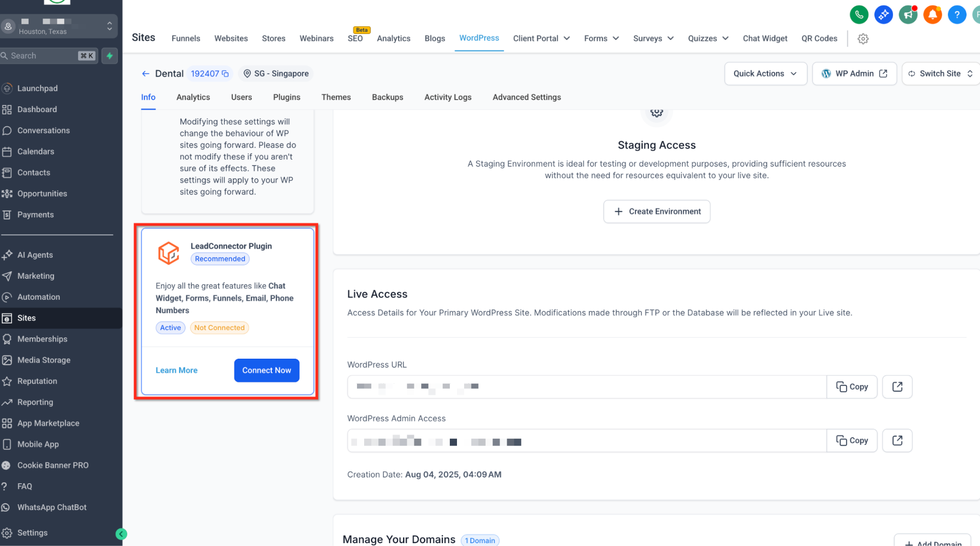Click the green phone call icon
Image resolution: width=980 pixels, height=546 pixels.
[x=859, y=15]
